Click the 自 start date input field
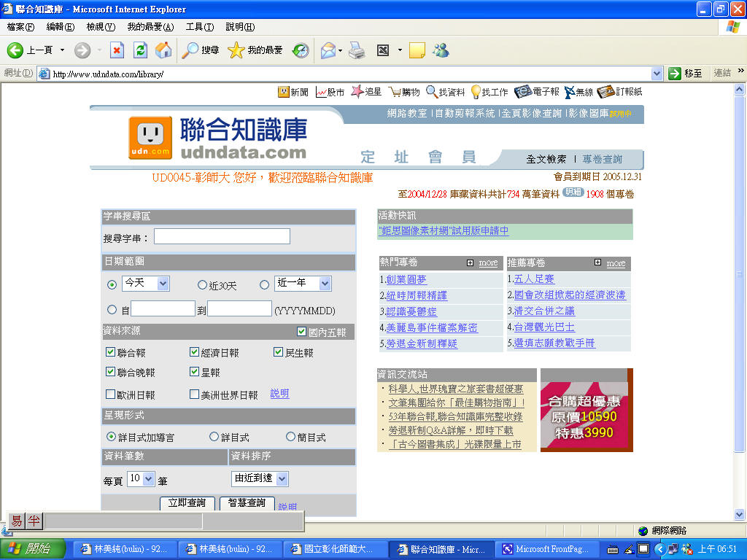 (163, 308)
